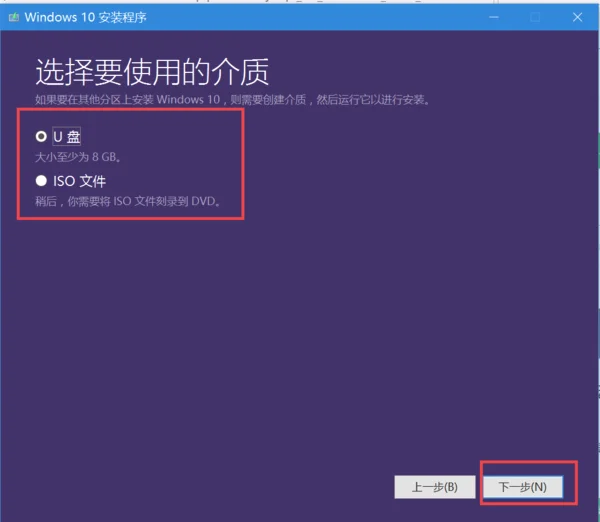Minimize the Windows 10 安装程序 window

[x=494, y=17]
